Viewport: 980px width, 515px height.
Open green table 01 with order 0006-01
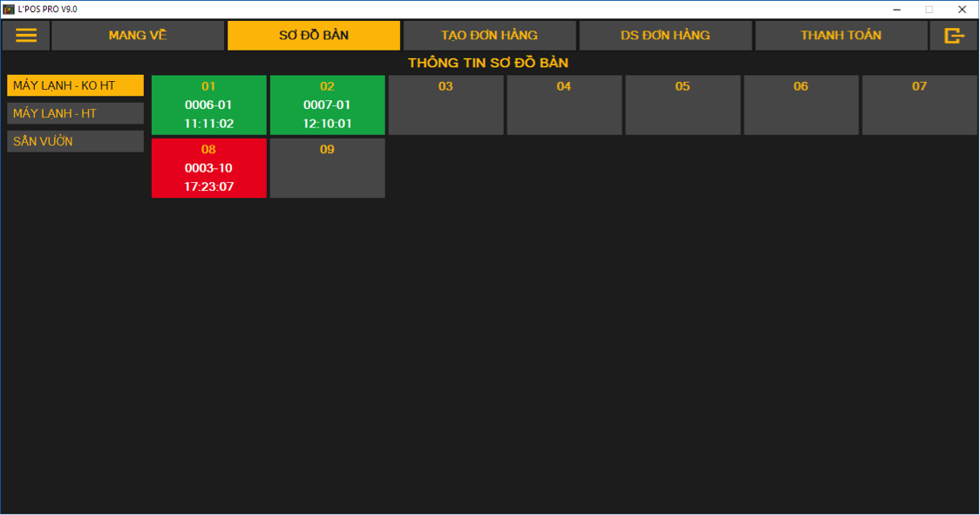click(x=209, y=105)
